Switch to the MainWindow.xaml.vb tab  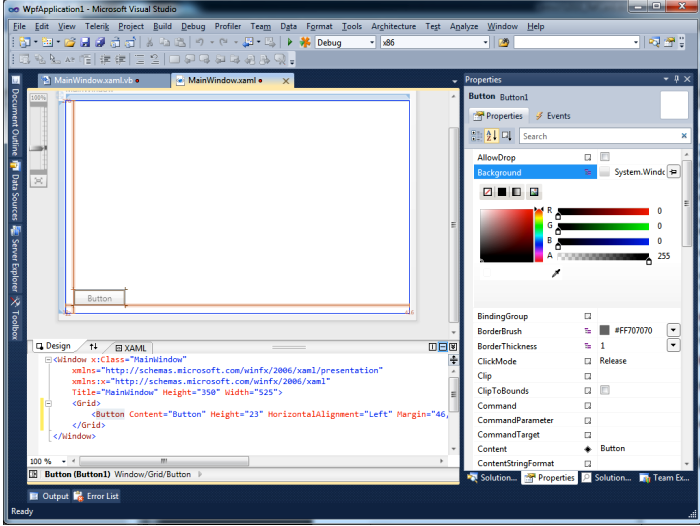90,80
